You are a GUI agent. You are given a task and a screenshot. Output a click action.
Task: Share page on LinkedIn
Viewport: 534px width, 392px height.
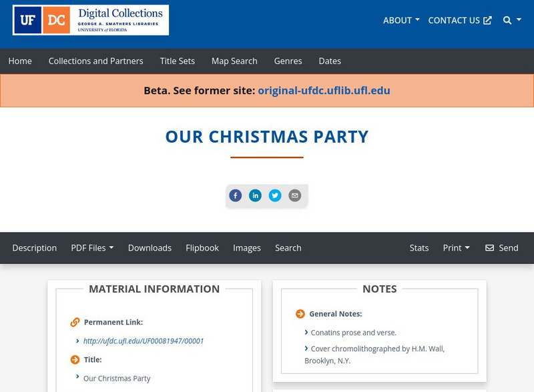click(x=255, y=195)
